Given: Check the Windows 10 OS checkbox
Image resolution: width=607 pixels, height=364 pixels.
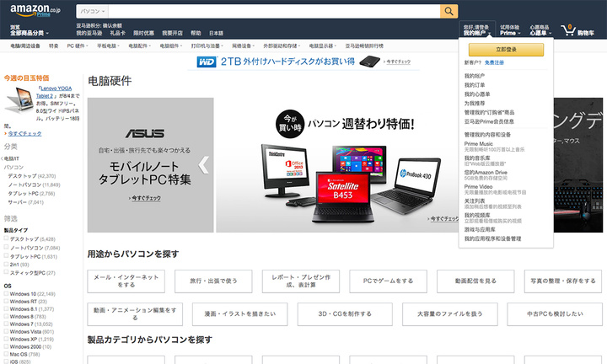Looking at the screenshot, I should pyautogui.click(x=6, y=293).
